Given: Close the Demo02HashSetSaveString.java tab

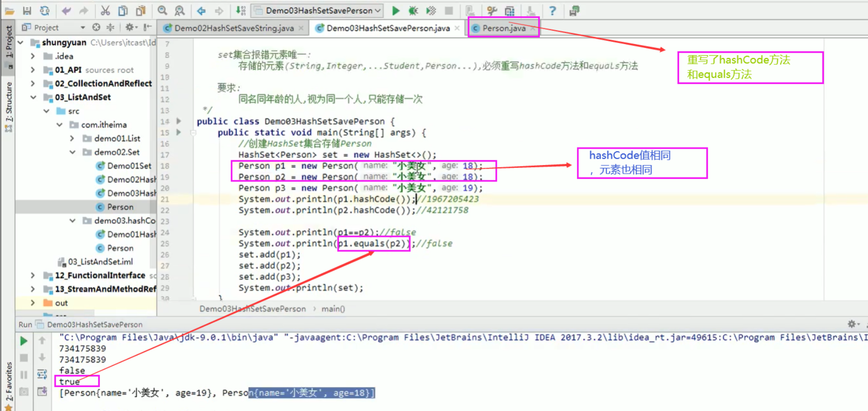Looking at the screenshot, I should point(301,28).
